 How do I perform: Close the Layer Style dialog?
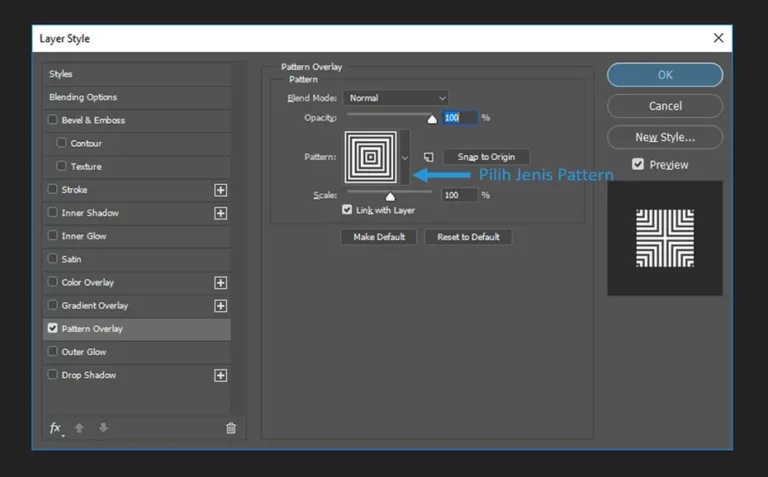[718, 38]
